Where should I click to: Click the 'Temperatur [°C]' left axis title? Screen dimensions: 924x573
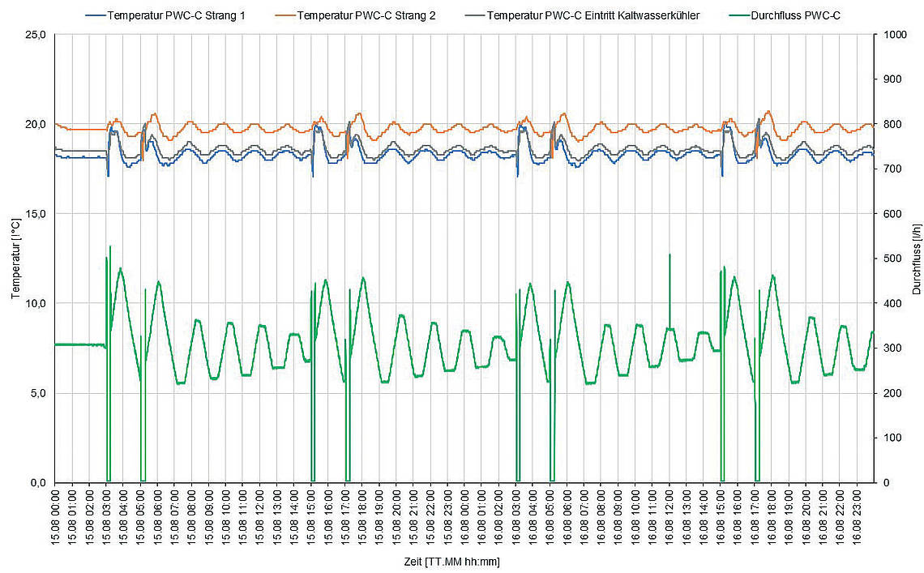click(x=16, y=259)
